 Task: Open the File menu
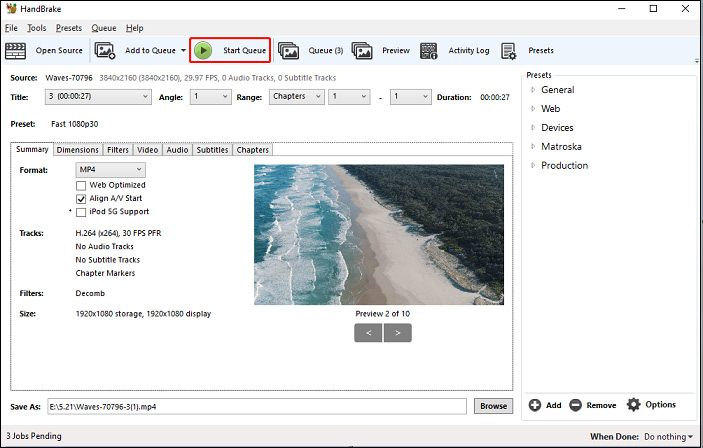pyautogui.click(x=11, y=28)
